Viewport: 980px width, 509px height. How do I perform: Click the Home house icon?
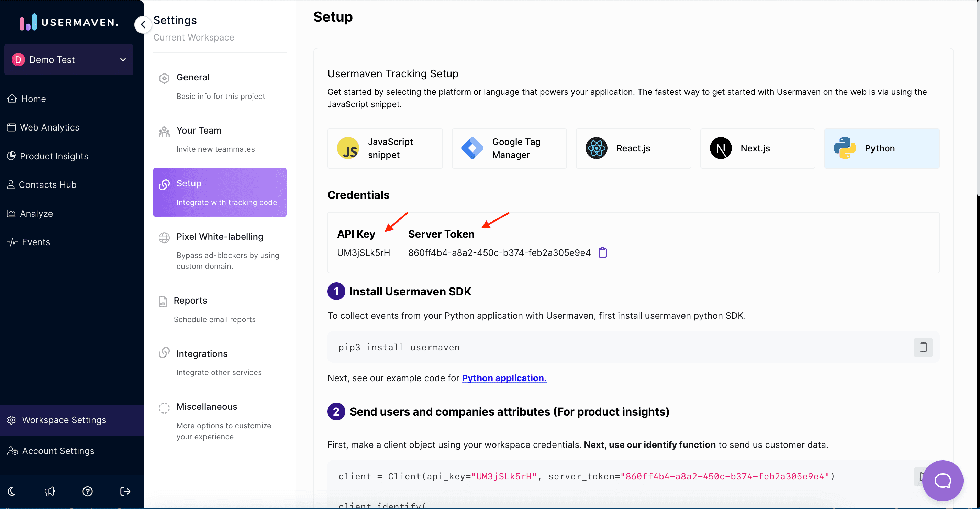tap(12, 99)
